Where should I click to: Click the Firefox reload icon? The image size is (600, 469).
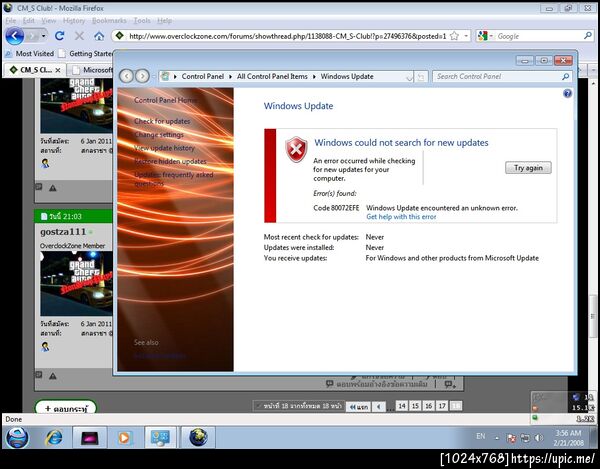pyautogui.click(x=59, y=36)
